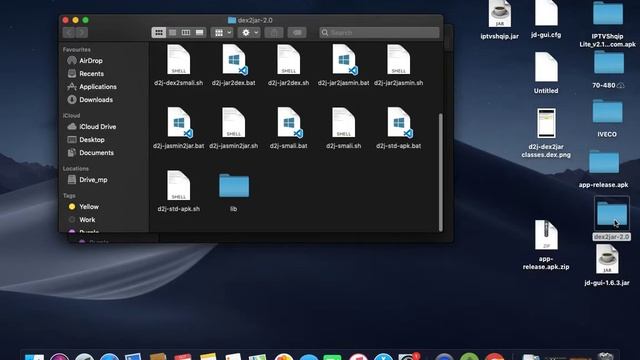
Task: Click the Share toolbar button
Action: coord(274,32)
